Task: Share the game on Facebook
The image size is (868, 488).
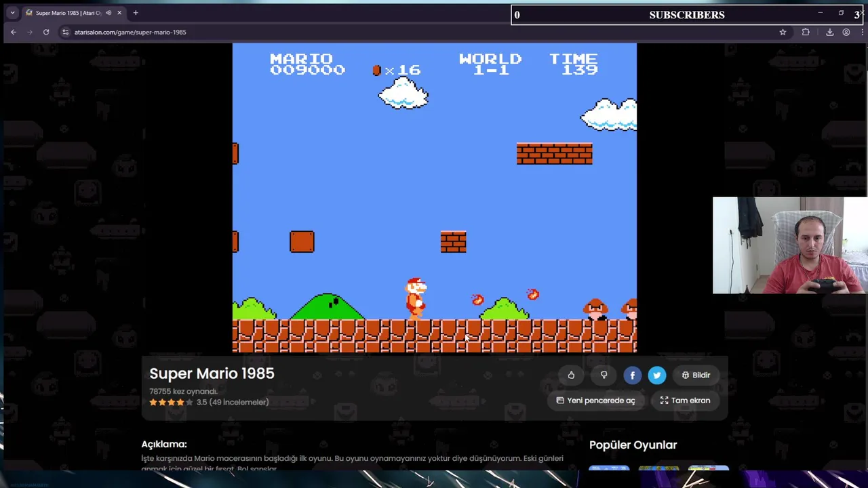Action: coord(632,375)
